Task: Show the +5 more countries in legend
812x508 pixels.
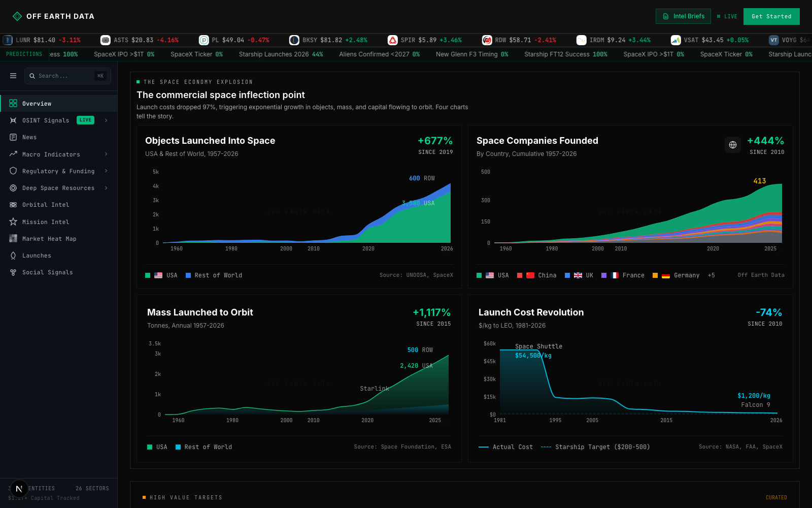Action: 712,275
